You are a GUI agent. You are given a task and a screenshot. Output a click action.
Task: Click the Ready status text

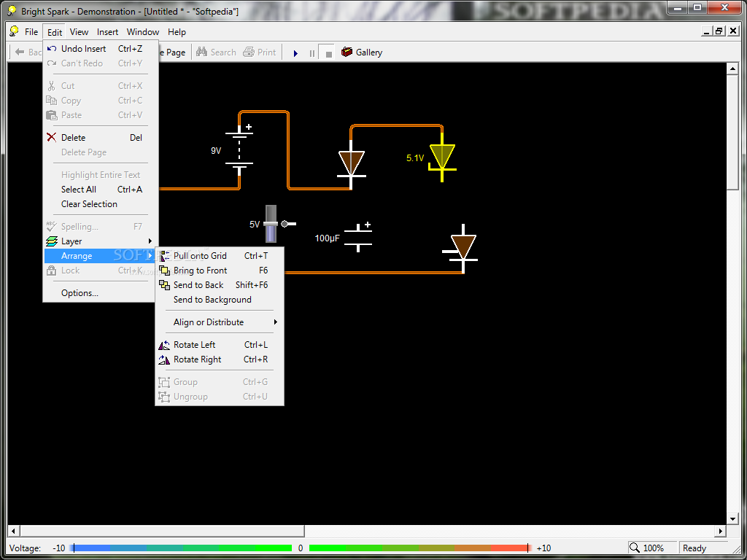[694, 548]
